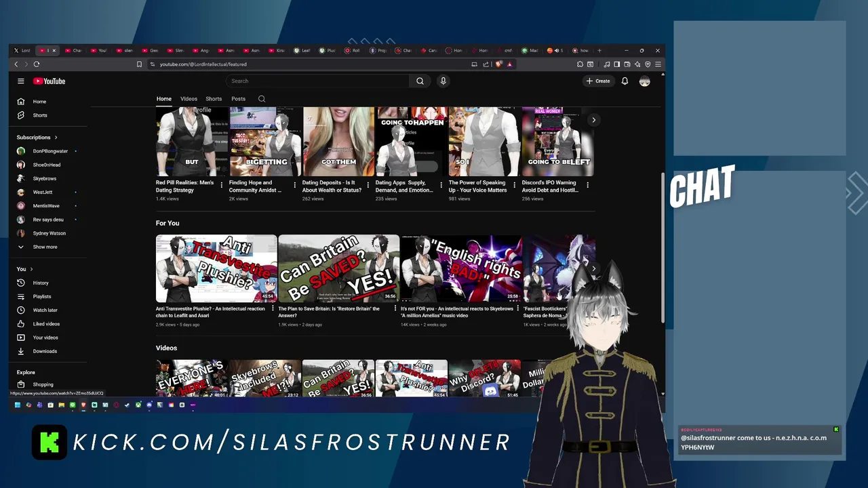Open Discord from the taskbar
Screen dimensions: 868x488
pos(149,405)
